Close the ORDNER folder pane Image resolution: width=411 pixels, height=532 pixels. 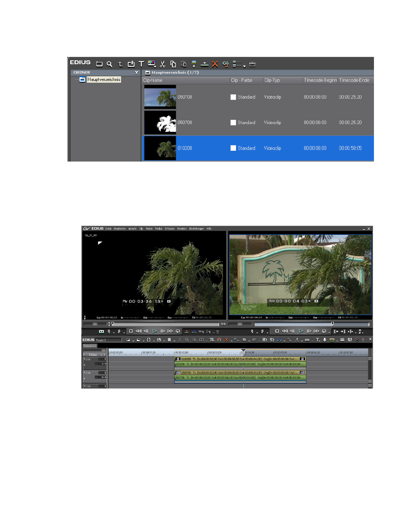coord(137,72)
